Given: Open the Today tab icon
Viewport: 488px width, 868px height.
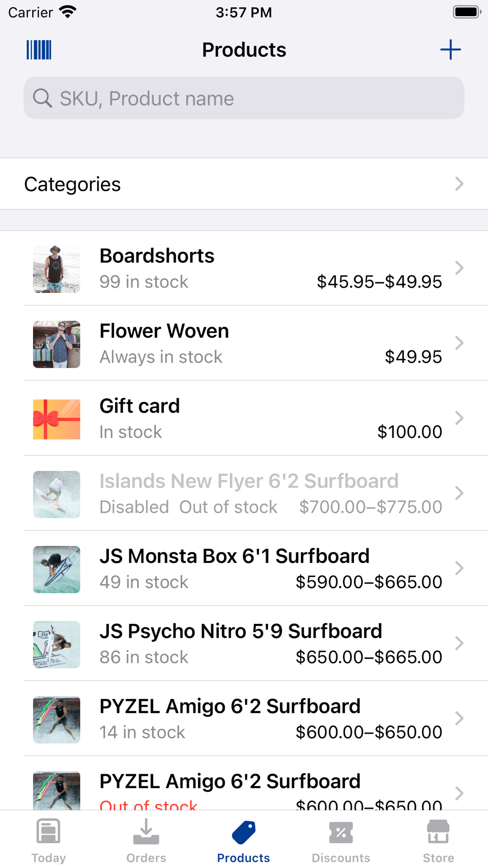Looking at the screenshot, I should click(48, 831).
